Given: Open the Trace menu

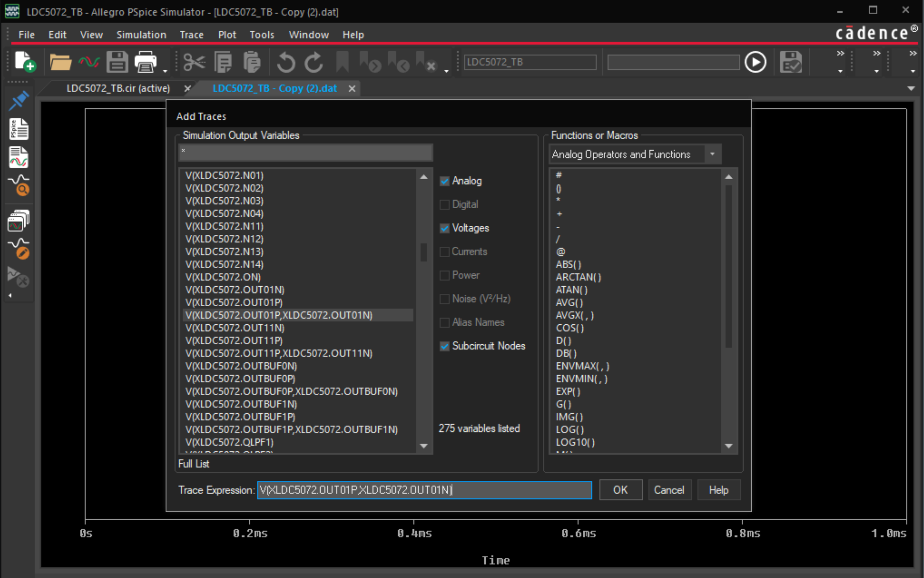Looking at the screenshot, I should [191, 34].
